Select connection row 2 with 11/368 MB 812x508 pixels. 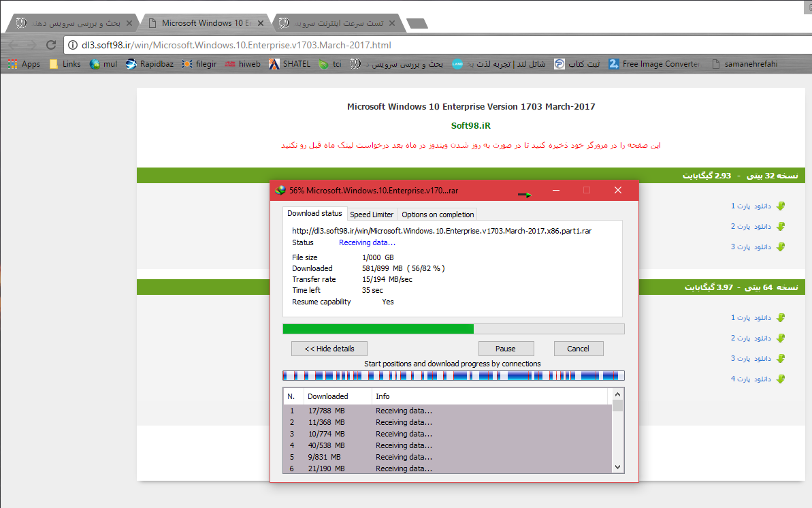pyautogui.click(x=447, y=422)
